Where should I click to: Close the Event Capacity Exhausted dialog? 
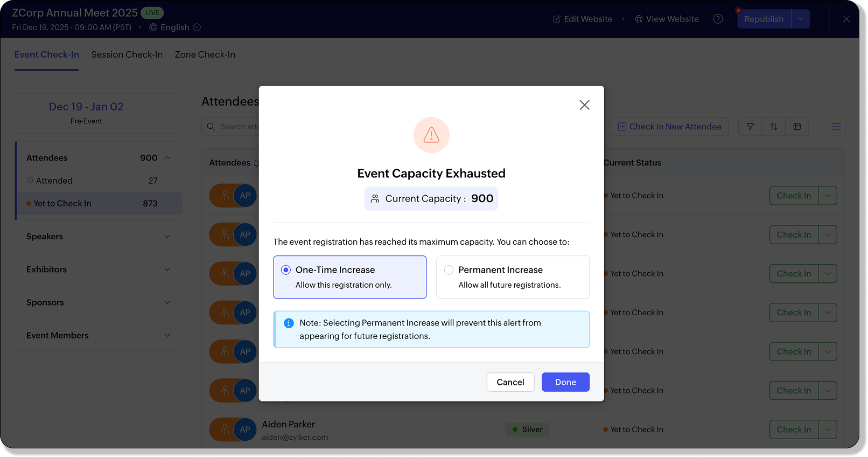(x=584, y=105)
